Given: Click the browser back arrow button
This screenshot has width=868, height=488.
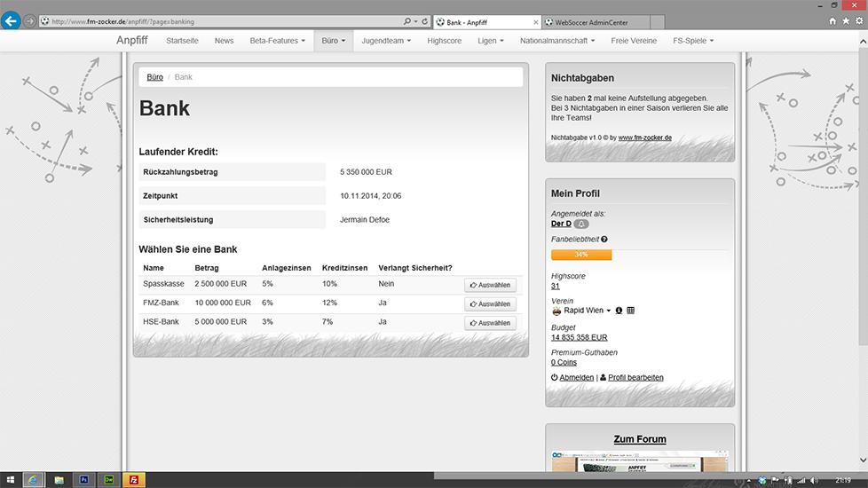Looking at the screenshot, I should coord(12,20).
